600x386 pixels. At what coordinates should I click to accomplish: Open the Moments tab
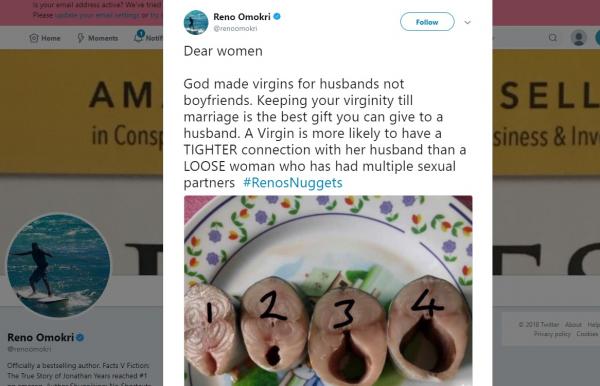click(x=98, y=38)
